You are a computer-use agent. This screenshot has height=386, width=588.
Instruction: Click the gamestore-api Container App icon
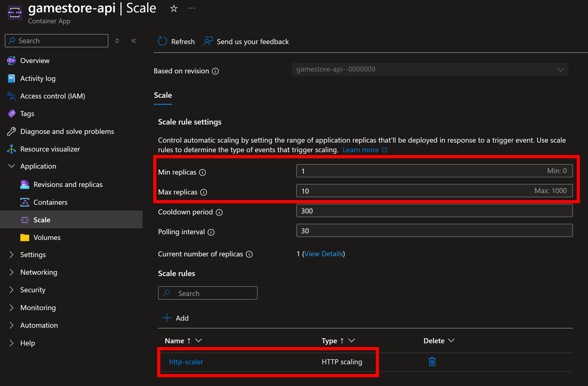pos(14,12)
